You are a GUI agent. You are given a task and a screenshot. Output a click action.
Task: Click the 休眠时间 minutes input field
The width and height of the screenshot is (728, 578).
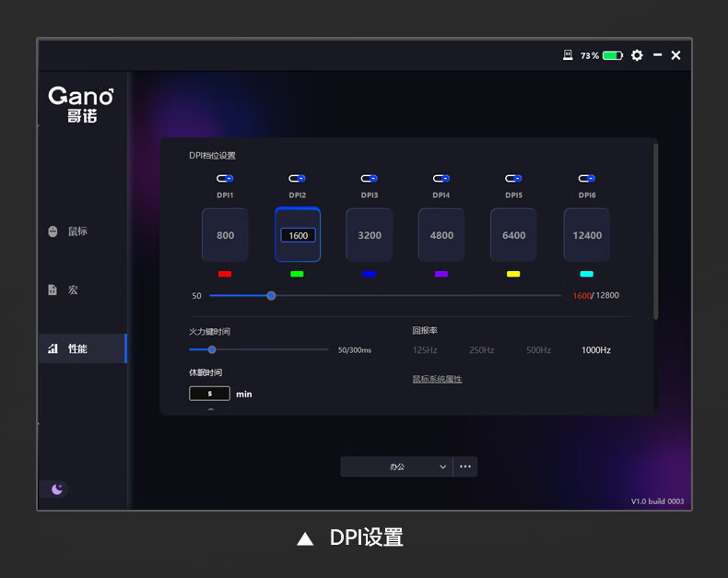[209, 394]
